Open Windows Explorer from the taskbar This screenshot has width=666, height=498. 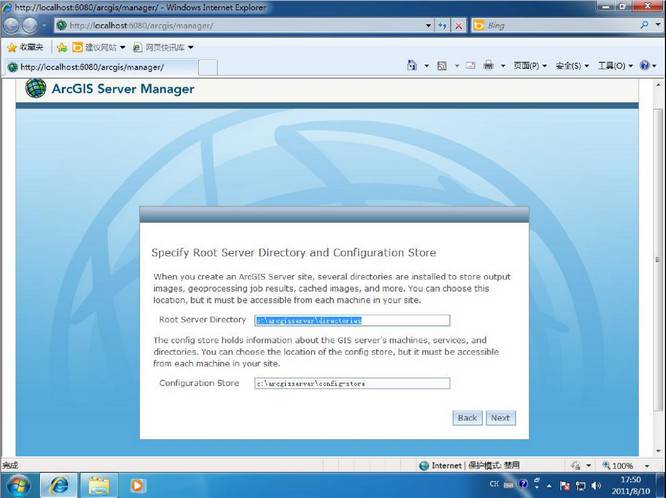99,485
